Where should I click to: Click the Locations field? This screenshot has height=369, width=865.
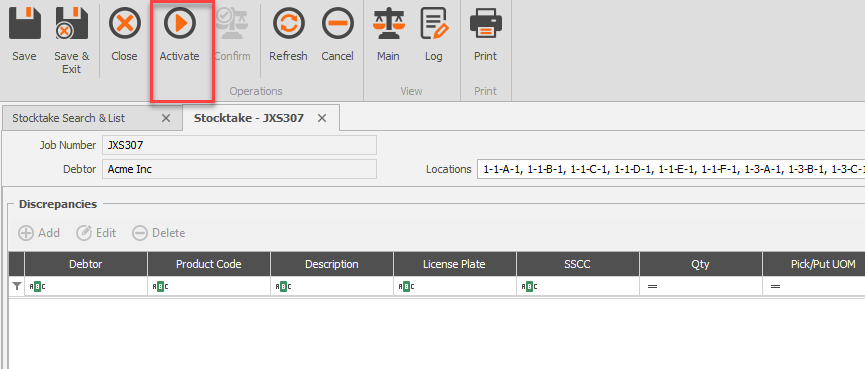(x=671, y=169)
